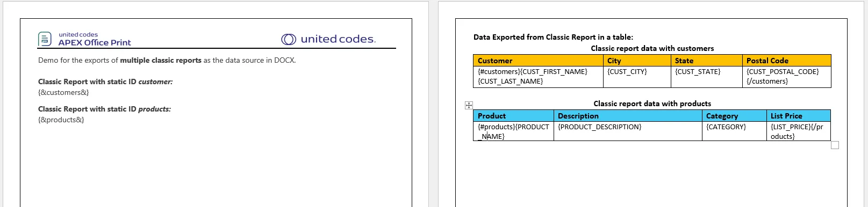868x207 pixels.
Task: Select the Customer header cell
Action: 538,61
